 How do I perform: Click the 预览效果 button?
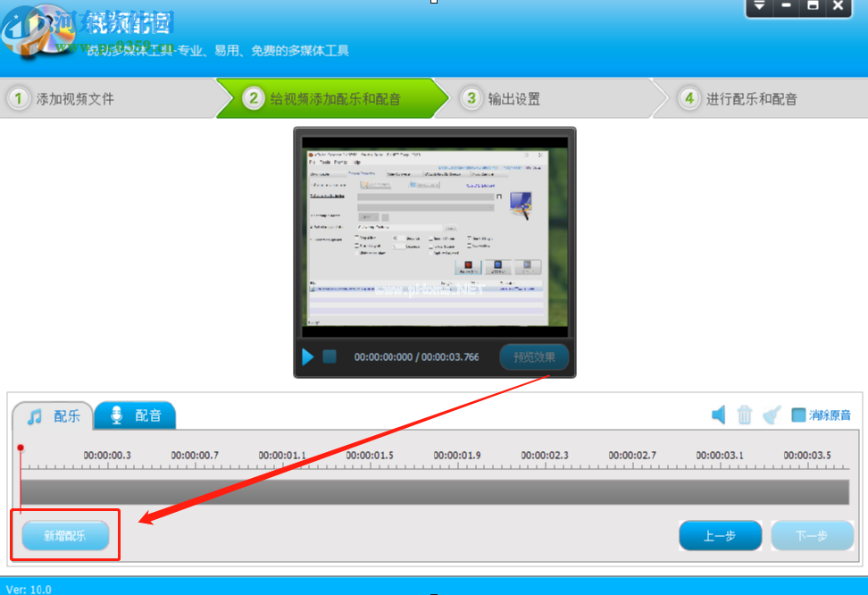coord(534,357)
